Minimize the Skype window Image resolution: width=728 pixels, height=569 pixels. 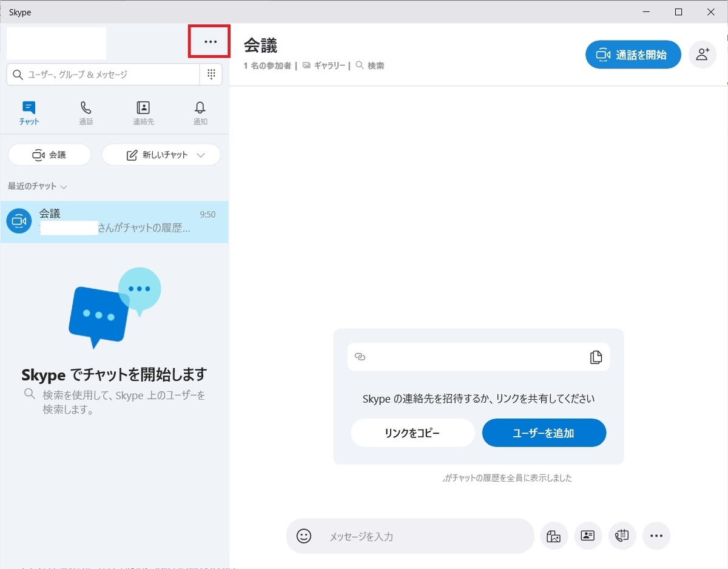tap(647, 12)
